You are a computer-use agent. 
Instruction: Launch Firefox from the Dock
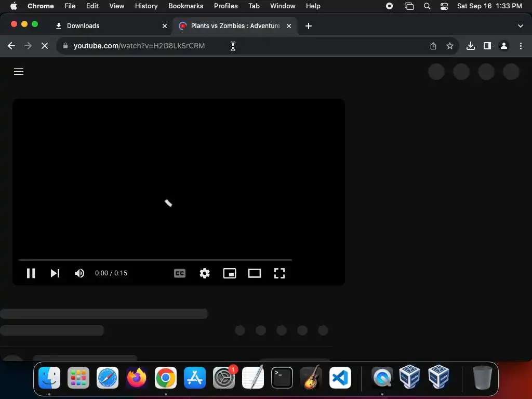tap(137, 378)
